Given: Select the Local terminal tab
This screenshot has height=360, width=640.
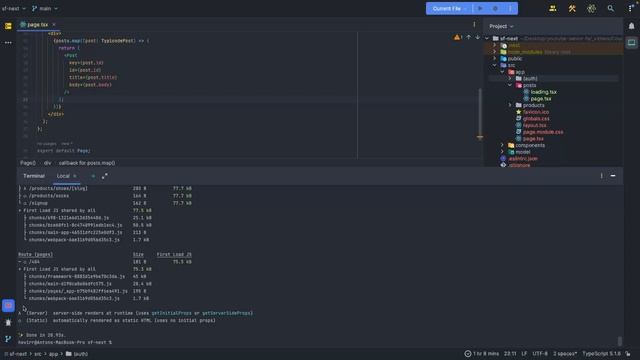Looking at the screenshot, I should coord(63,176).
